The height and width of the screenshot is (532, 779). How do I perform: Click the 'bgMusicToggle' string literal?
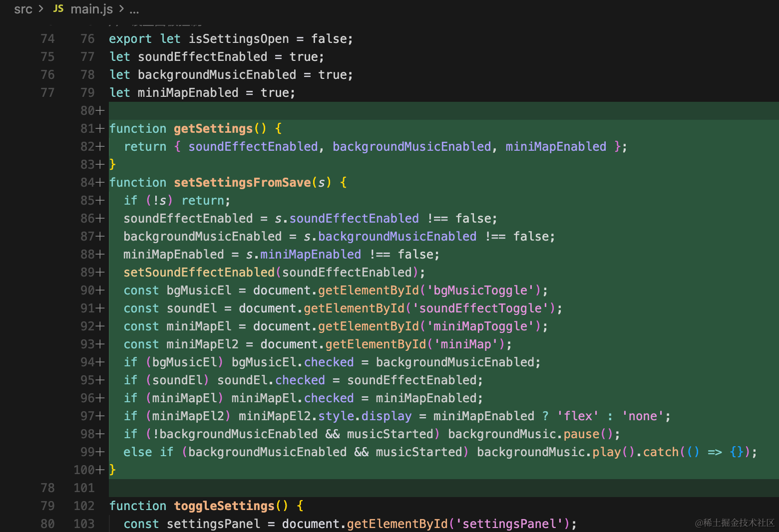[480, 290]
